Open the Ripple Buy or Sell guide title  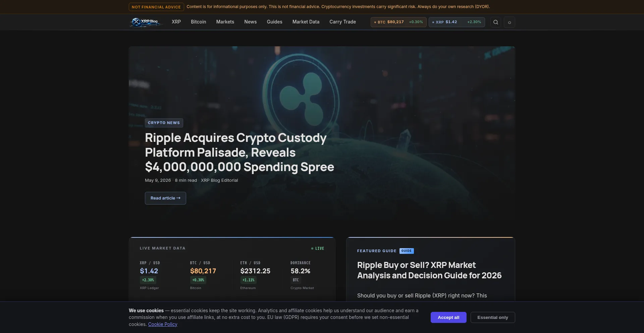tap(429, 270)
